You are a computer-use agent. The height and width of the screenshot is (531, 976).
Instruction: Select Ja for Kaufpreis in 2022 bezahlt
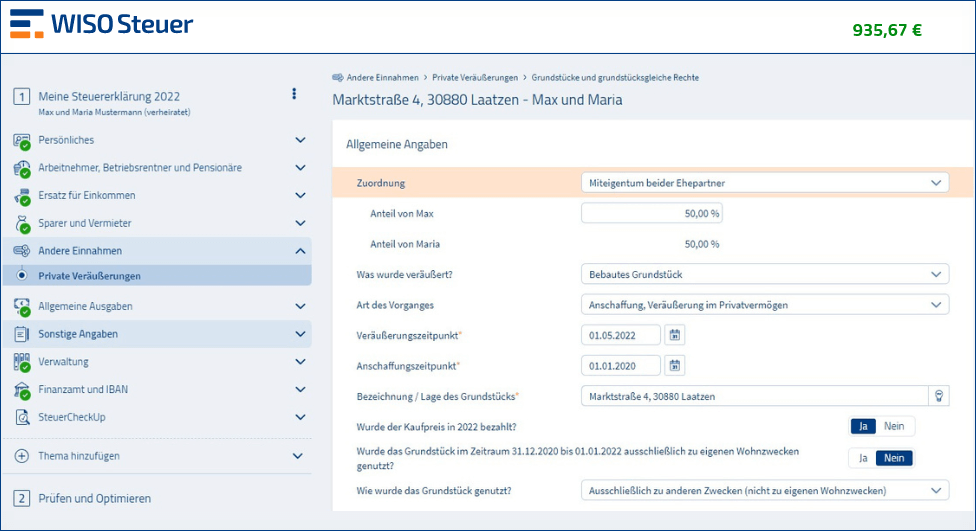tap(863, 426)
